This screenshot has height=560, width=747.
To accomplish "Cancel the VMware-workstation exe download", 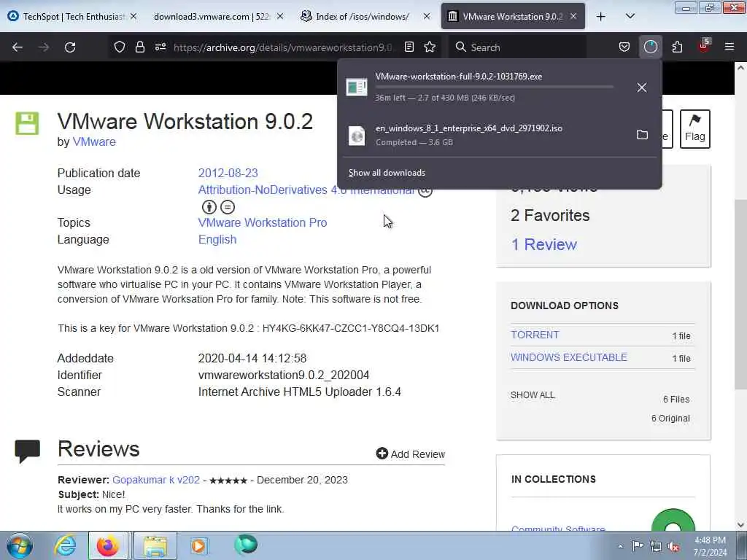I will tap(642, 87).
